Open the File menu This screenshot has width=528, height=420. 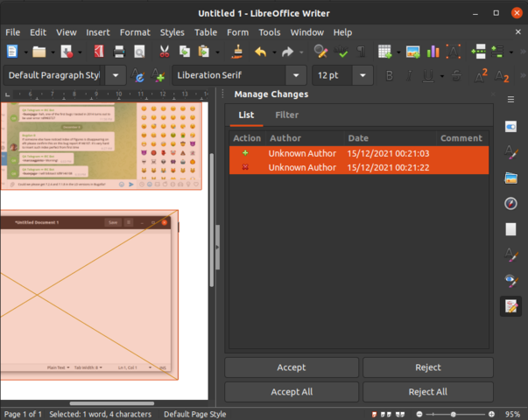click(13, 32)
